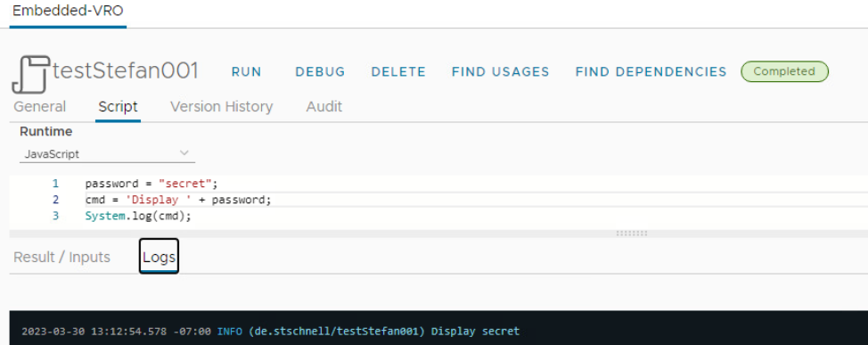Click line number 3 in editor gutter
The height and width of the screenshot is (345, 868).
click(x=55, y=217)
